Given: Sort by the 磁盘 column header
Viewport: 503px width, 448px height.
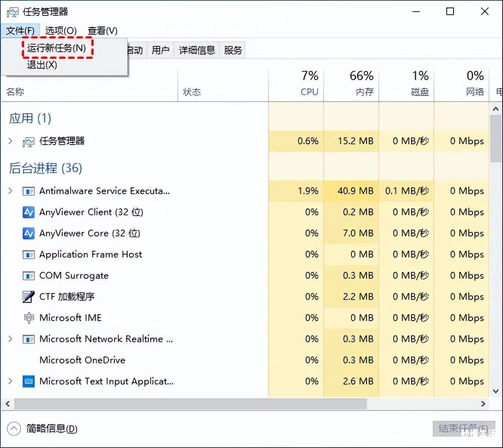Looking at the screenshot, I should coord(406,85).
